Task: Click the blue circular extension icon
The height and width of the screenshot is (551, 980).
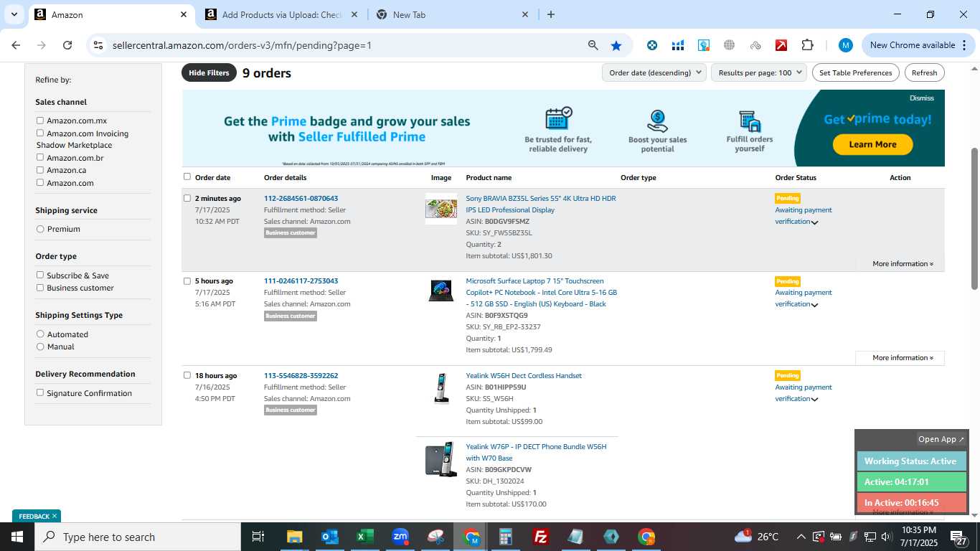Action: pos(652,45)
